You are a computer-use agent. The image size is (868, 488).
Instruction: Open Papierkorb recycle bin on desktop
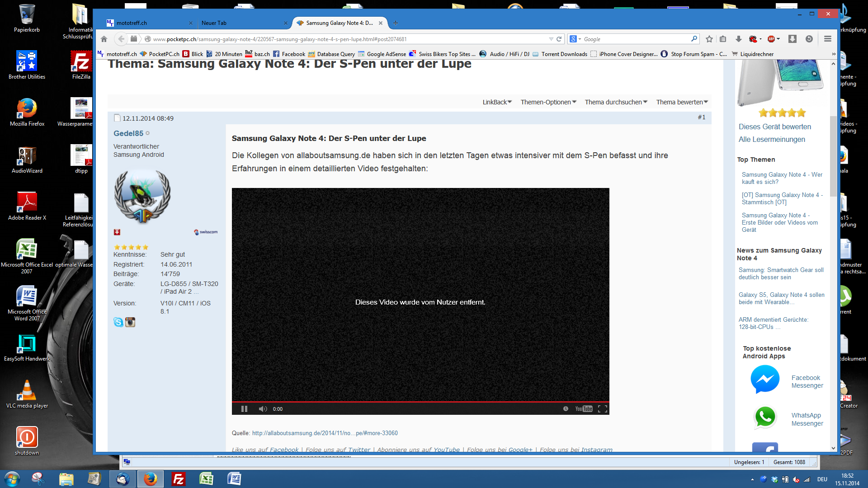[27, 18]
